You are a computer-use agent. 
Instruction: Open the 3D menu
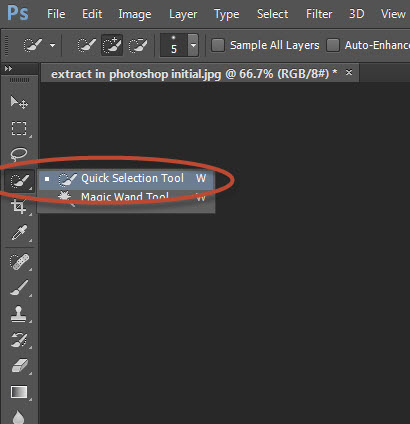click(356, 14)
